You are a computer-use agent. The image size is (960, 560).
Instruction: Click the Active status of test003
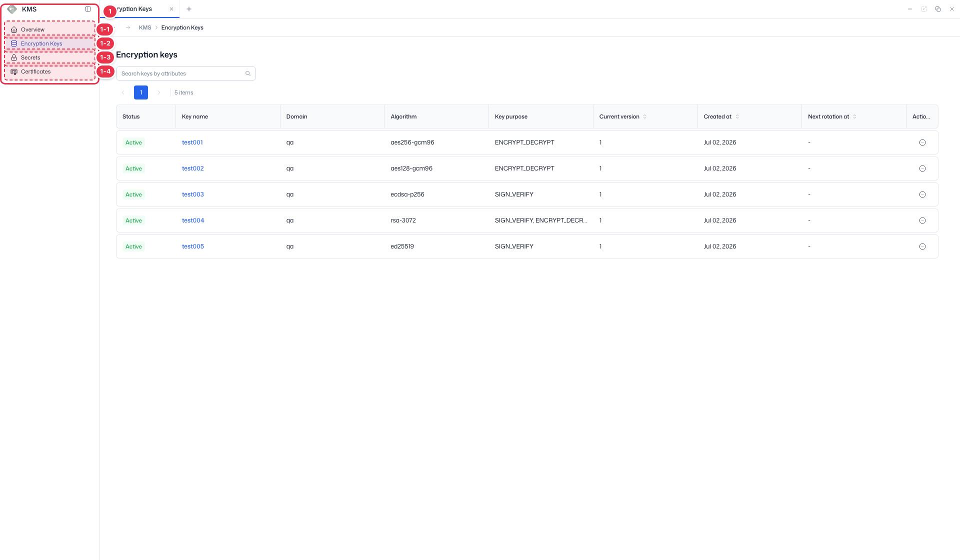pos(133,194)
